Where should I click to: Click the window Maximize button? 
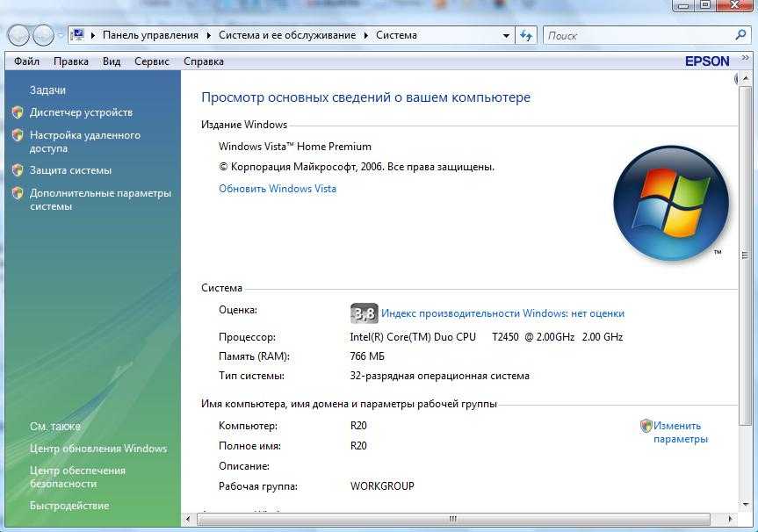click(x=706, y=6)
